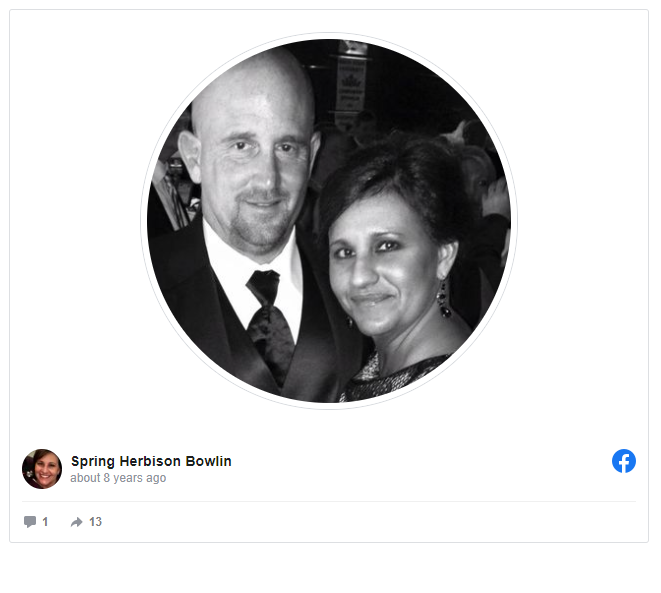Click the divider line above the comment count
This screenshot has width=661, height=593.
329,502
